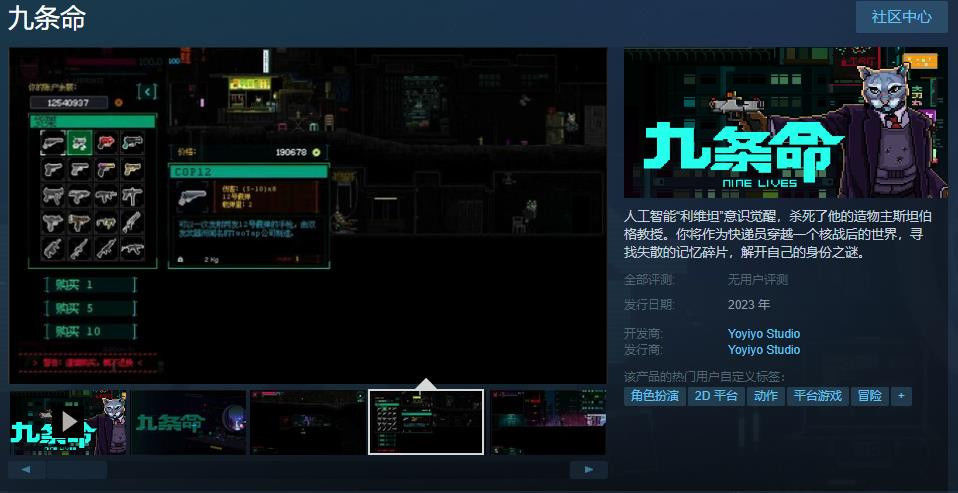Click the COP12 item title bar
The image size is (958, 493).
pos(249,172)
